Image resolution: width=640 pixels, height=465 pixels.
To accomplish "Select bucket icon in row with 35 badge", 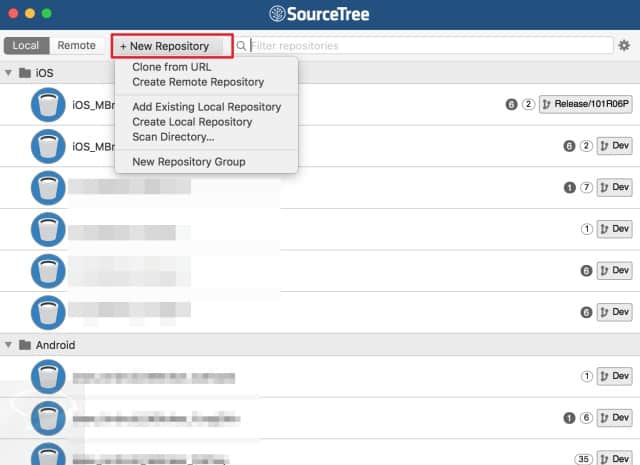I will pos(48,454).
